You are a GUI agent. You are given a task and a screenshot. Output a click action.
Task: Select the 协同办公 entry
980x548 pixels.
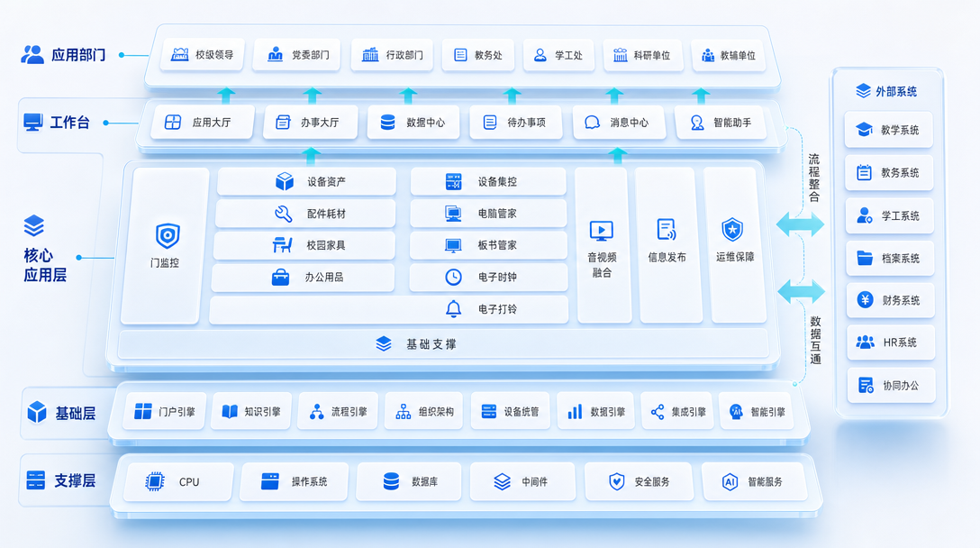(891, 386)
